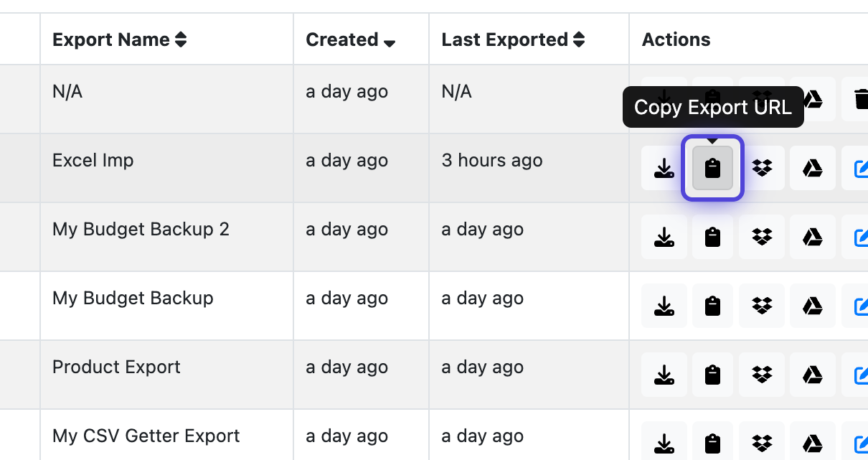Viewport: 868px width, 460px height.
Task: Download the Excel Imp export
Action: [664, 167]
